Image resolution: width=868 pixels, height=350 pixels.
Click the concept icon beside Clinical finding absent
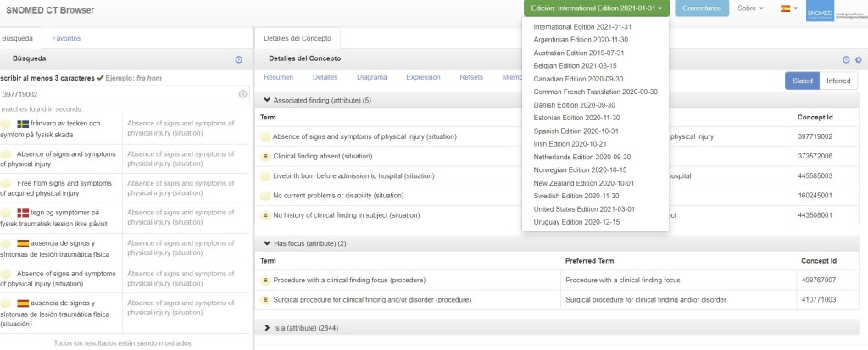tap(265, 156)
